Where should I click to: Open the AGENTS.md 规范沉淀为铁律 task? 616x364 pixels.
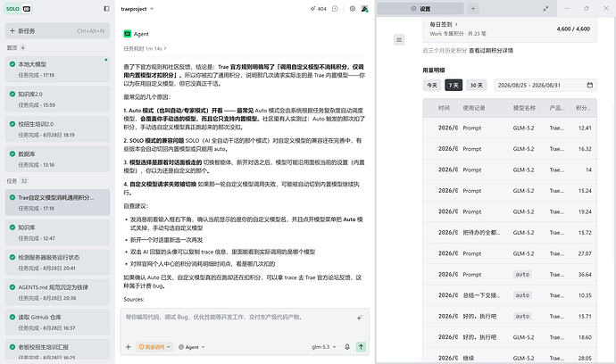click(57, 292)
